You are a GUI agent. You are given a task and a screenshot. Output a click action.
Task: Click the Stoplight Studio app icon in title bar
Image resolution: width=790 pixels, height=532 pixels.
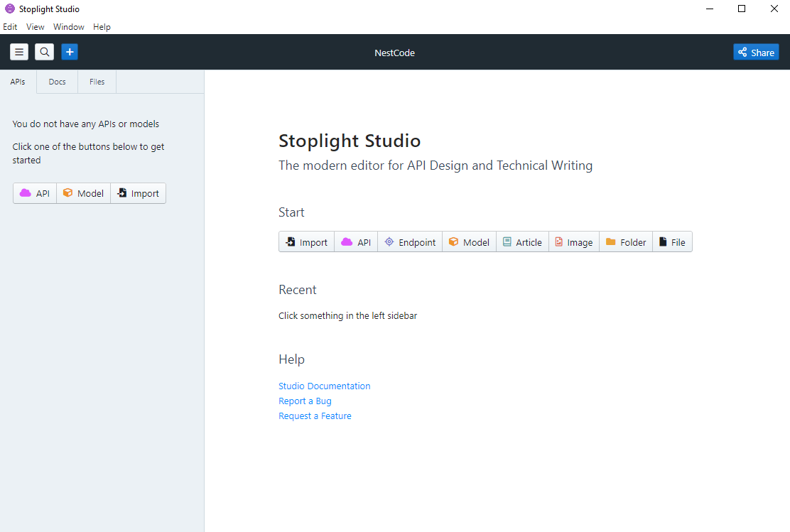click(x=9, y=9)
